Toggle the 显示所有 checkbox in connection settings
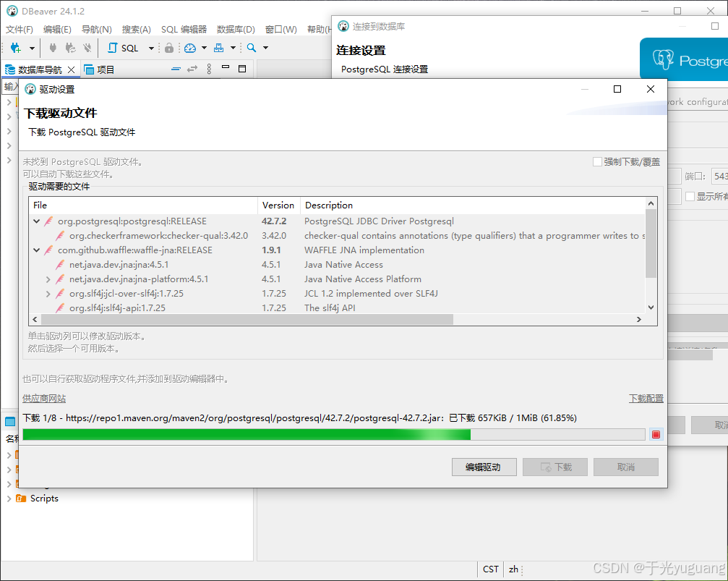Image resolution: width=728 pixels, height=581 pixels. tap(690, 197)
